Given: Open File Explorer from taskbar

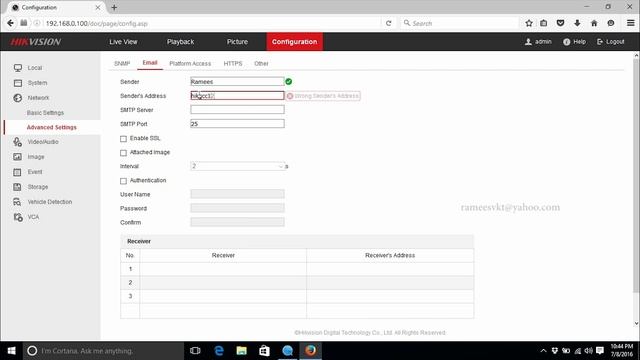Looking at the screenshot, I should click(x=242, y=351).
